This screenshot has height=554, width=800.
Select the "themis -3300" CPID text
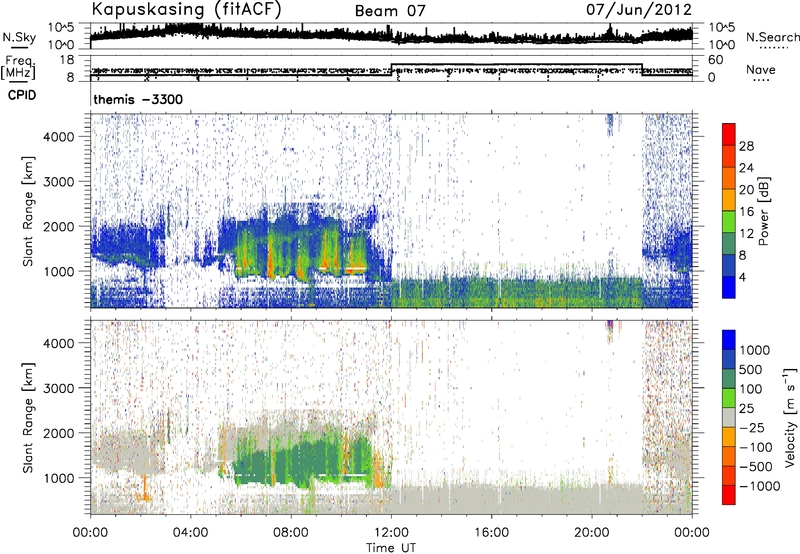pyautogui.click(x=138, y=99)
